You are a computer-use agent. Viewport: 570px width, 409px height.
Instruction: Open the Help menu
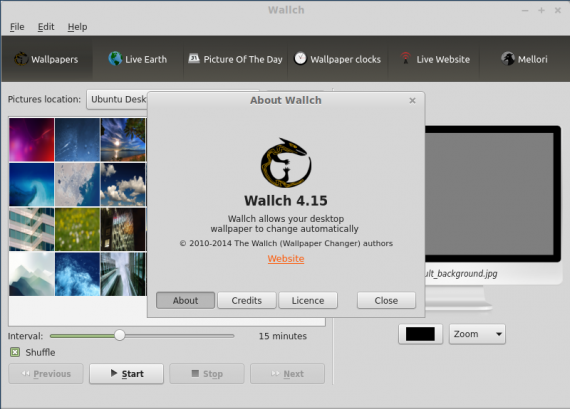pyautogui.click(x=77, y=27)
